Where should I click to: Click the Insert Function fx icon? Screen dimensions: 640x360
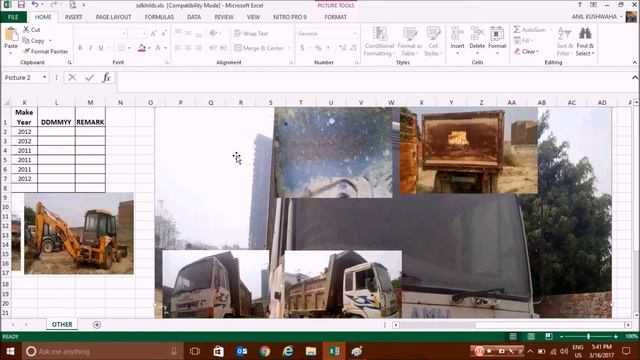pyautogui.click(x=107, y=78)
